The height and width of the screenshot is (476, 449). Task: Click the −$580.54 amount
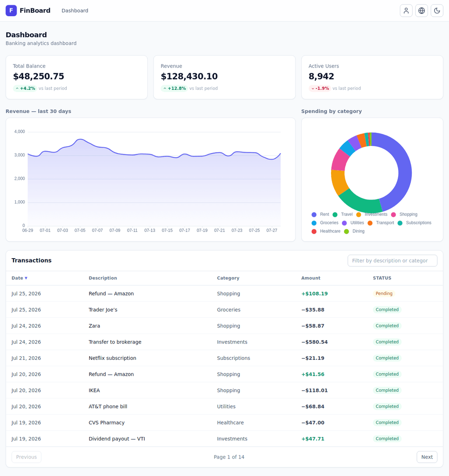(x=314, y=342)
